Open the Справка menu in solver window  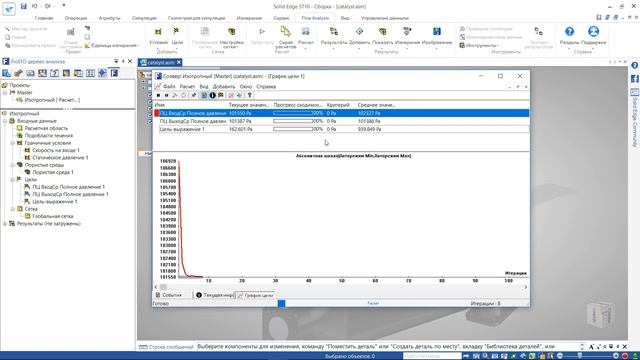(266, 87)
